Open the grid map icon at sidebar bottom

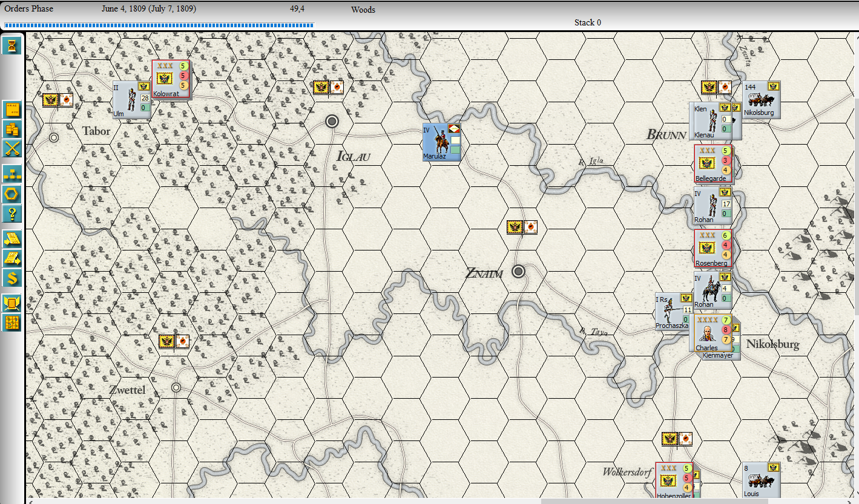12,322
